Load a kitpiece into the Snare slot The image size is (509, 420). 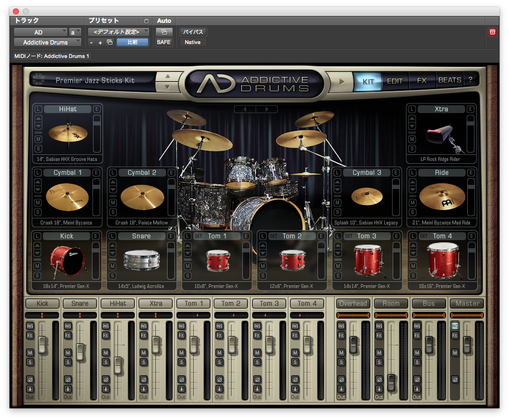[112, 236]
